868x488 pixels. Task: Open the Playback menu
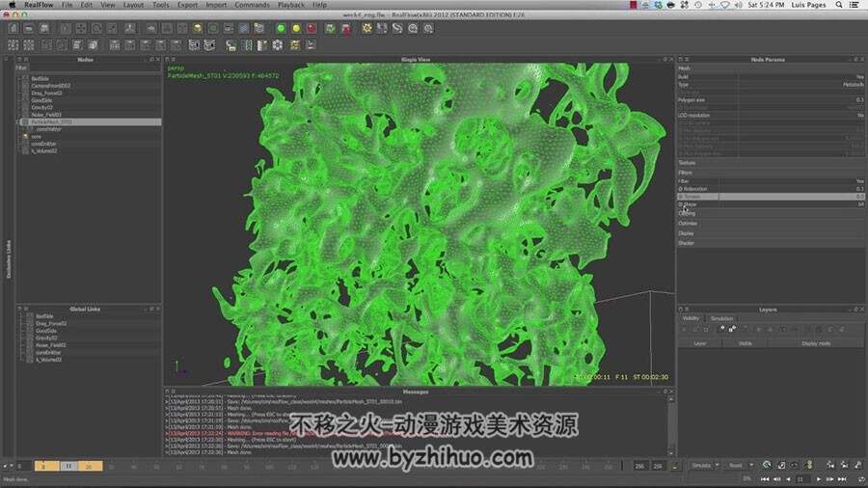pyautogui.click(x=291, y=5)
